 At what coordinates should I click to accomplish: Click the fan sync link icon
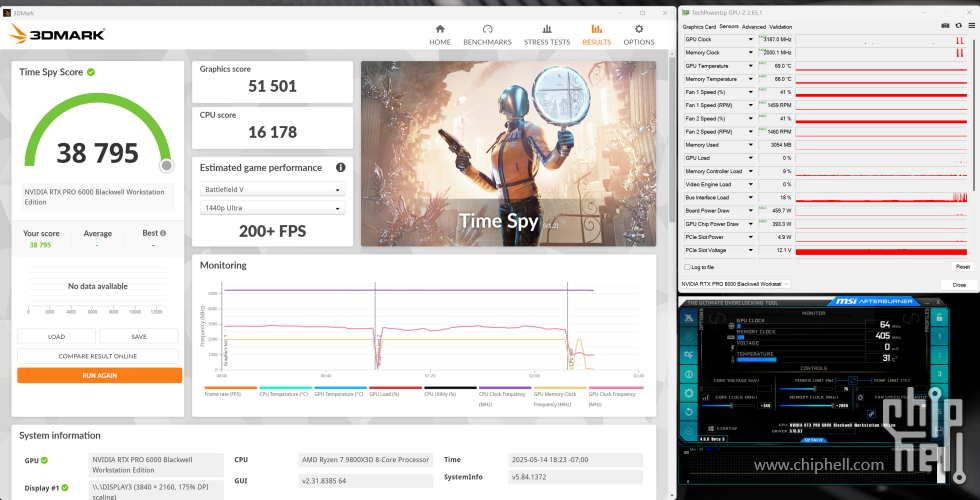(871, 414)
